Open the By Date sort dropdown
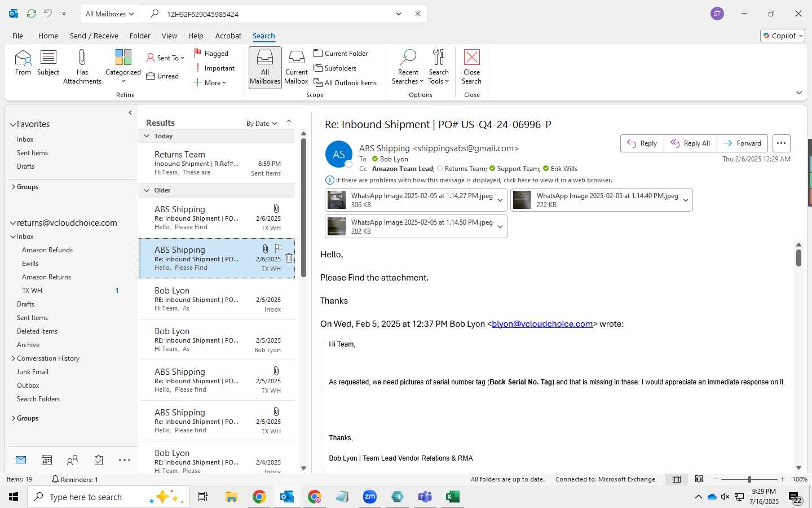The height and width of the screenshot is (508, 812). click(x=262, y=123)
